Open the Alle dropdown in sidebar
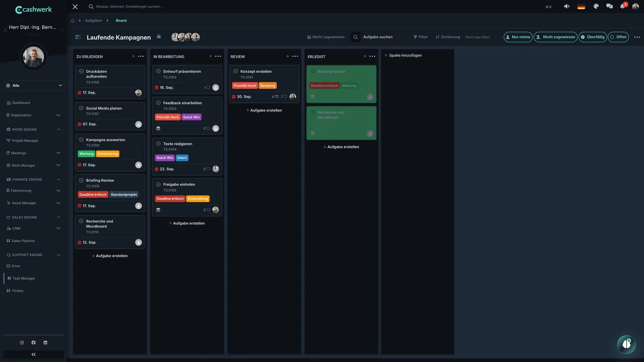Image resolution: width=644 pixels, height=362 pixels. coord(34,86)
